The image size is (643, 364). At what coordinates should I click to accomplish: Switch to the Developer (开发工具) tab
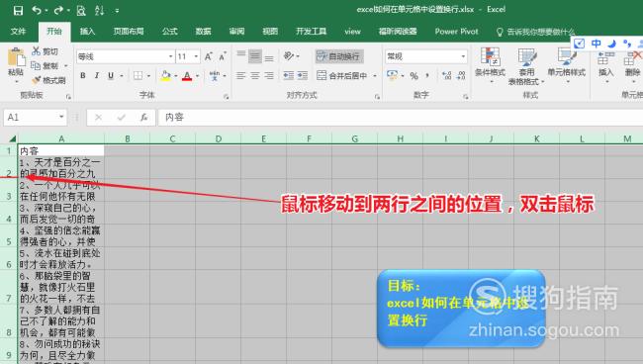point(312,31)
